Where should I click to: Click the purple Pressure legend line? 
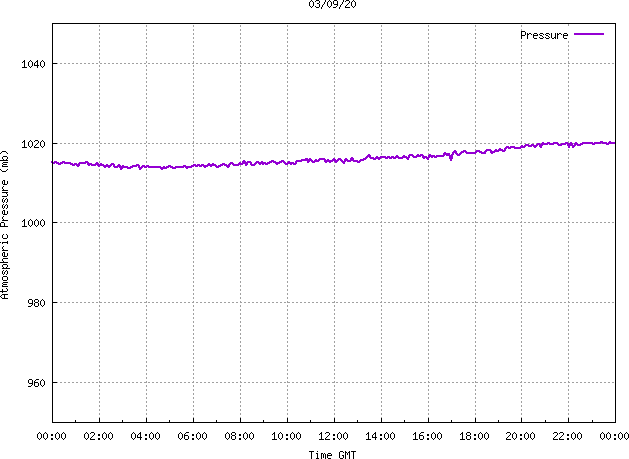[589, 34]
